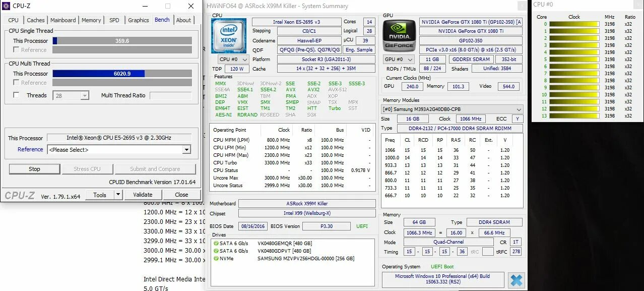Select the Bench tab in CPU-Z
This screenshot has width=644, height=291.
pyautogui.click(x=162, y=20)
